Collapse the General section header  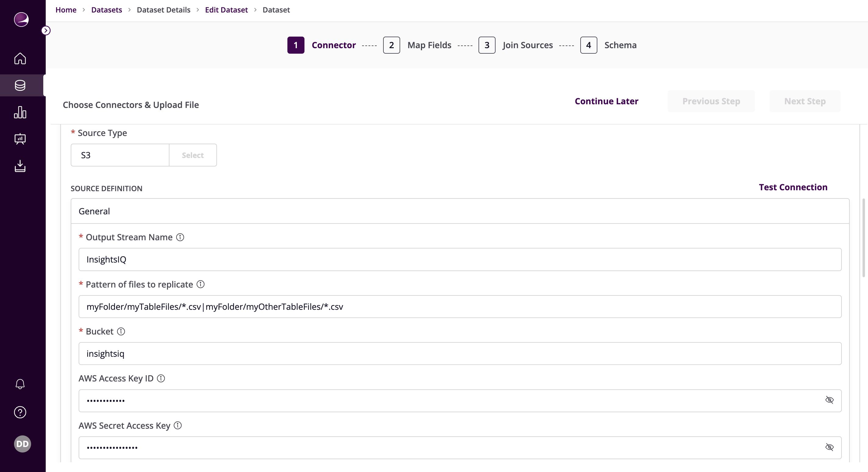460,211
